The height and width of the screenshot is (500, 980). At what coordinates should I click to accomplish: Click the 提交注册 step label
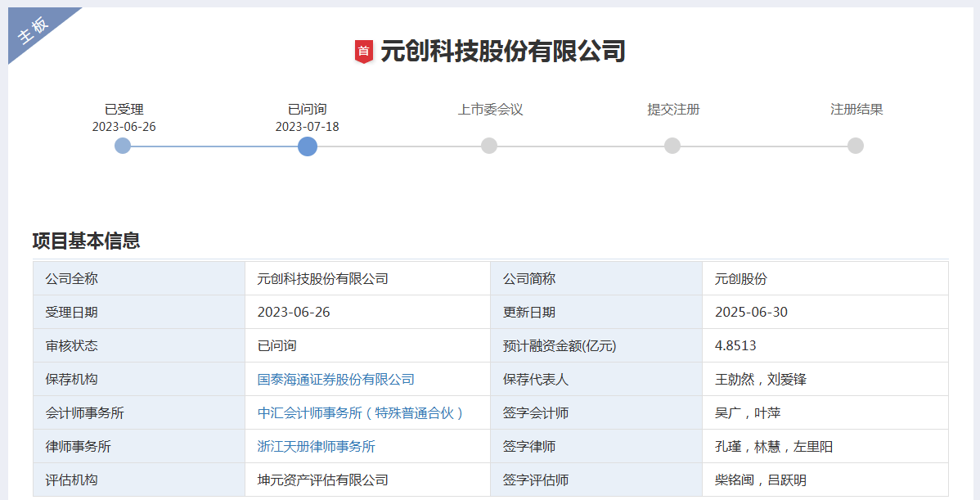[673, 110]
